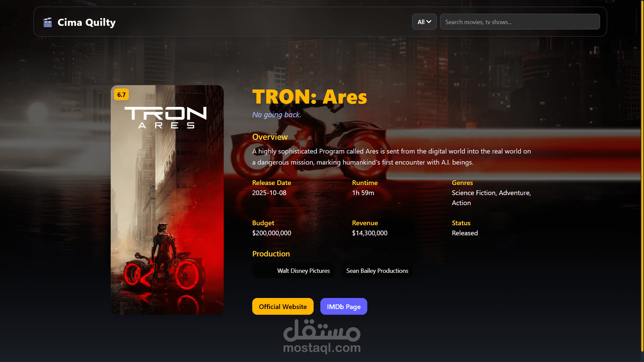Expand the All category dropdown
Screen dimensions: 644x362
click(x=424, y=22)
